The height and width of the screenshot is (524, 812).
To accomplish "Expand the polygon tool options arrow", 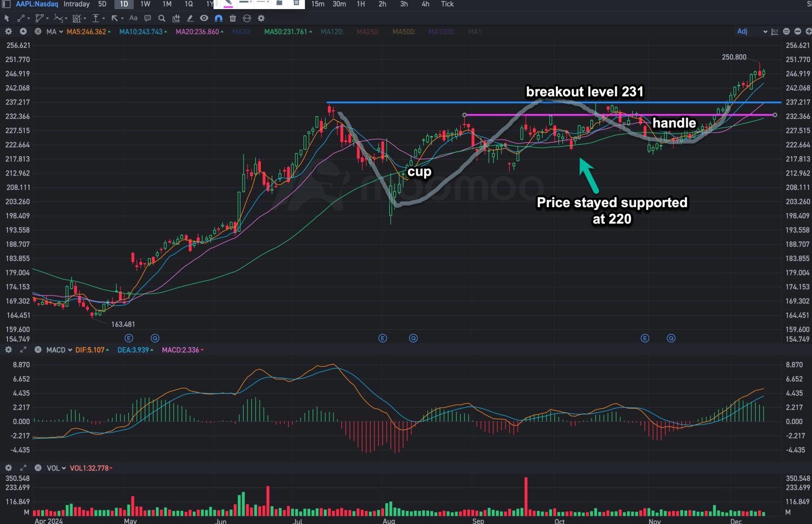I will point(47,19).
